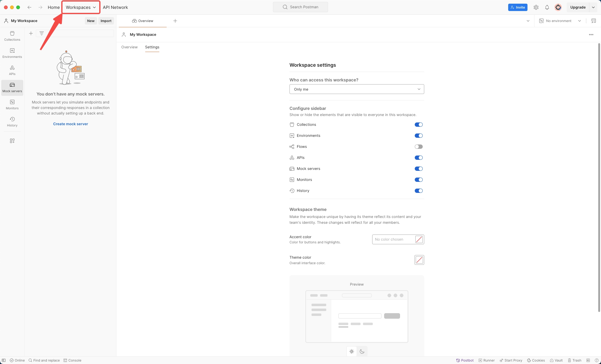Screen dimensions: 601x364
Task: Click the plus icon to create mock server
Action: click(x=31, y=33)
